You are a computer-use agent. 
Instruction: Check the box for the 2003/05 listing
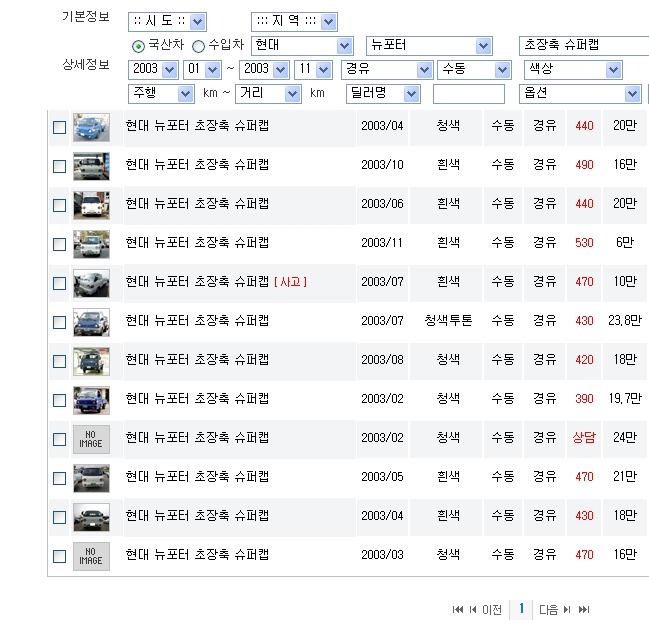pyautogui.click(x=60, y=478)
